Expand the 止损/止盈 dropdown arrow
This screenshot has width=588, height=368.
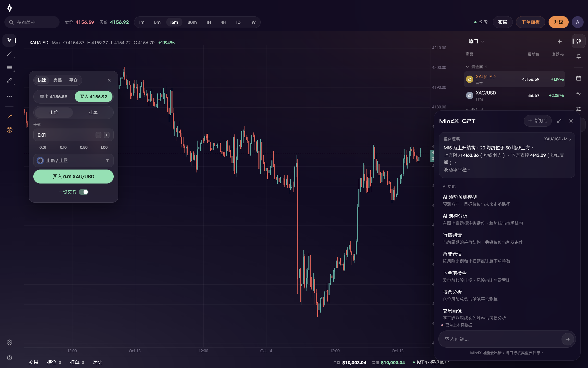pos(107,160)
